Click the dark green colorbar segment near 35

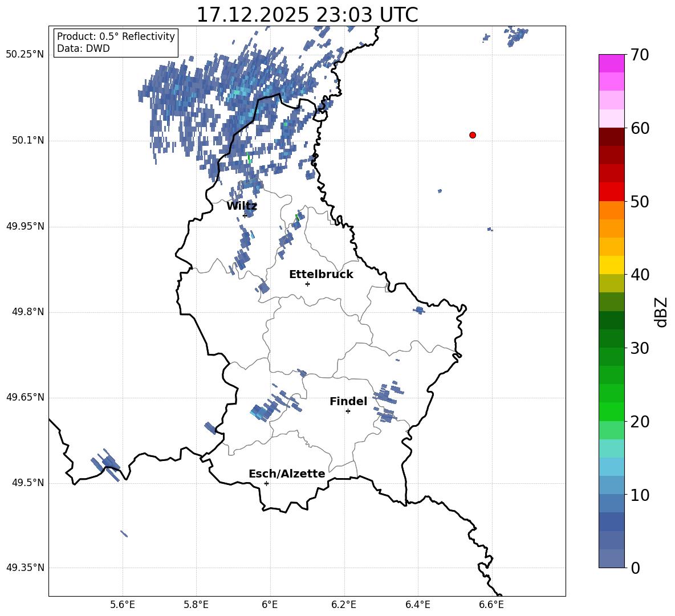(x=612, y=320)
